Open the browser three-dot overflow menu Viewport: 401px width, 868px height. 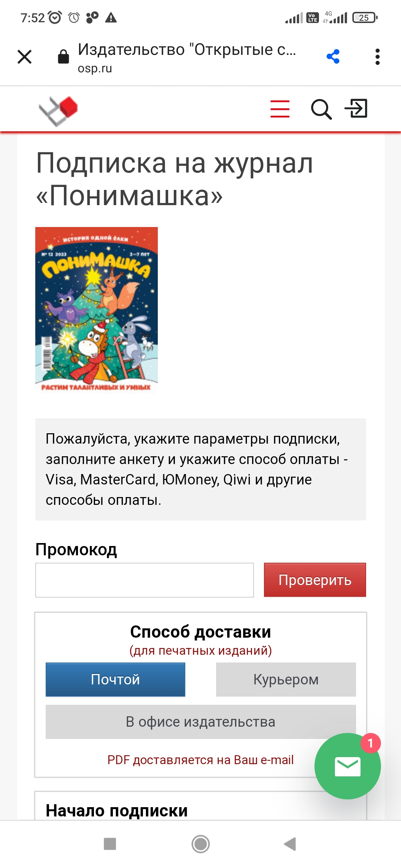click(378, 57)
